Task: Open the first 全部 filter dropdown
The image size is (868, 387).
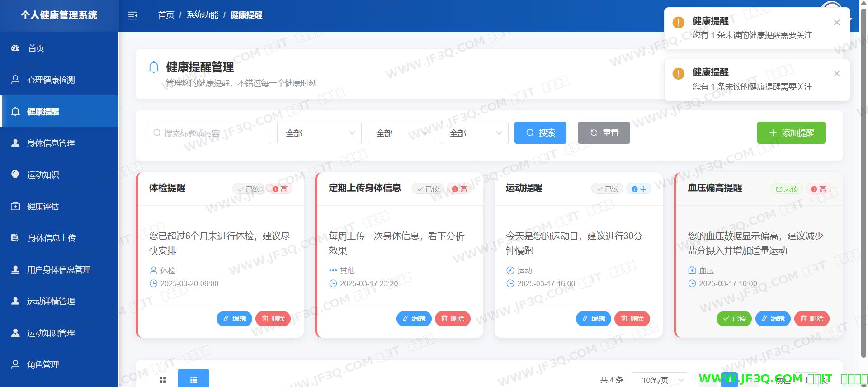Action: pos(319,133)
